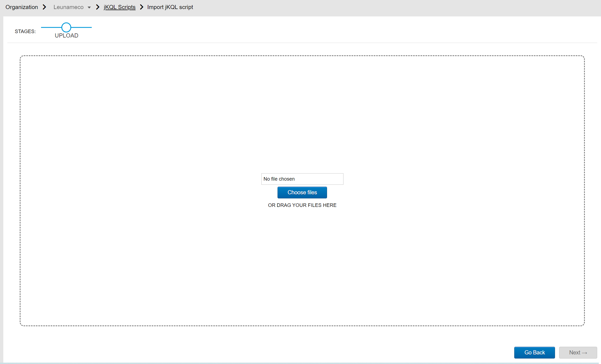Click the Next arrow button

pos(578,353)
